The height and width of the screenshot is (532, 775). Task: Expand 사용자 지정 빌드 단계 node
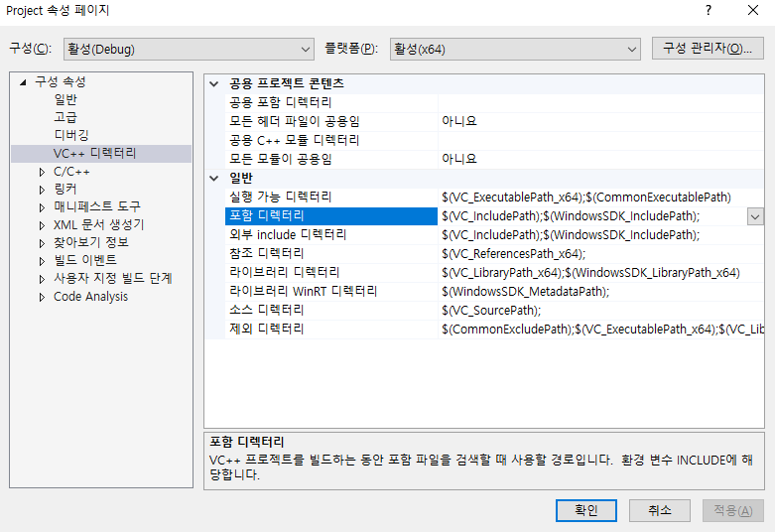42,279
